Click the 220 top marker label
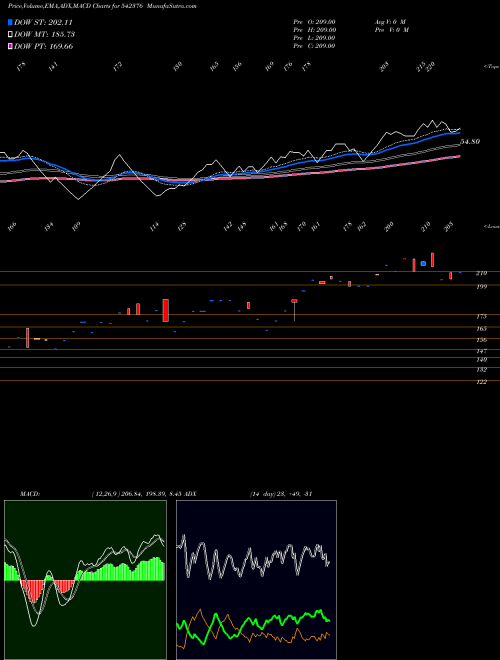This screenshot has height=660, width=500. pos(431,67)
